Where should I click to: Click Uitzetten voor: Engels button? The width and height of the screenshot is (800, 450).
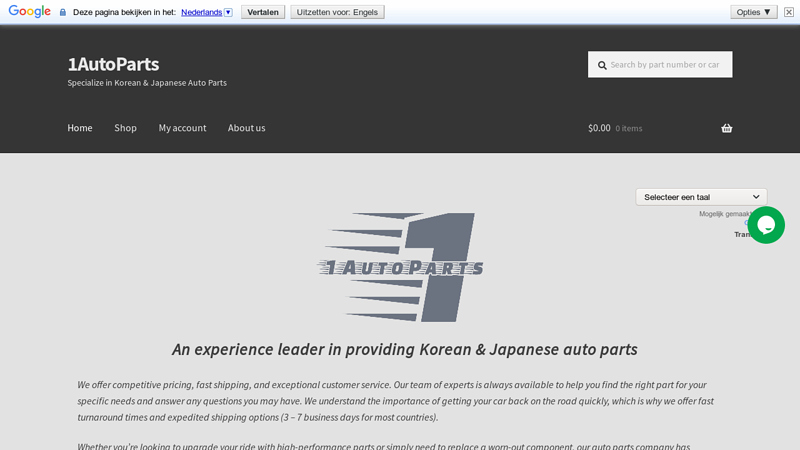(337, 12)
